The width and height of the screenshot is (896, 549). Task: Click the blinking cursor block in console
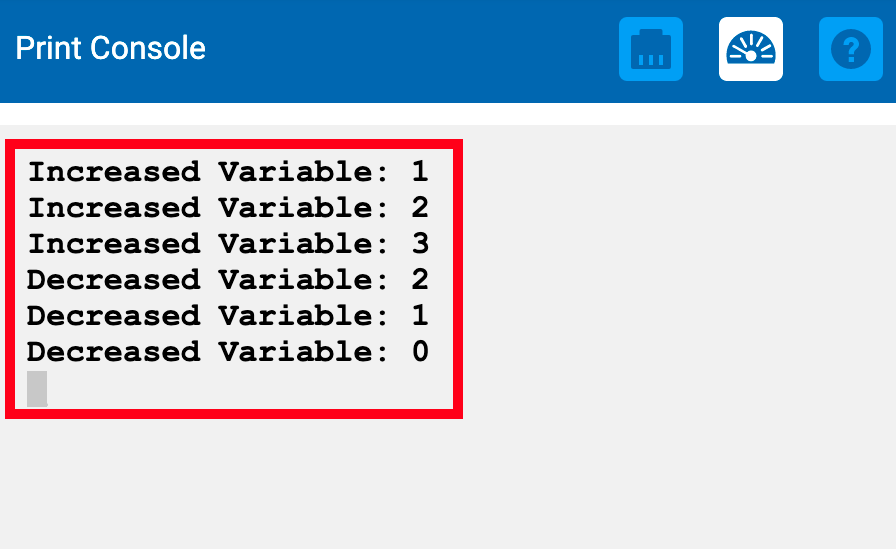point(37,389)
